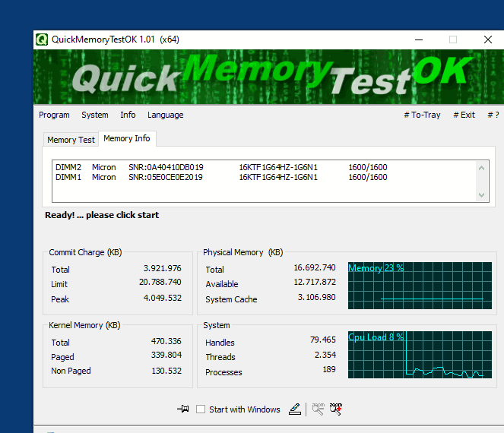The image size is (504, 433).
Task: Click the zoom out magnifier icon
Action: coord(319,409)
